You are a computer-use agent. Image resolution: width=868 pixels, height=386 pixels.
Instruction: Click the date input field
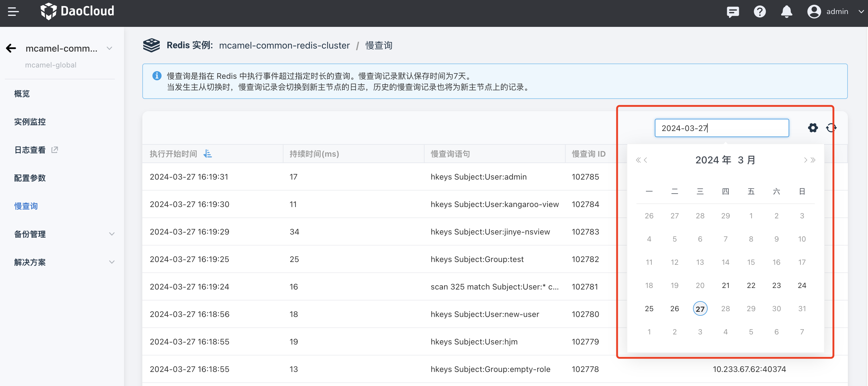(x=721, y=128)
